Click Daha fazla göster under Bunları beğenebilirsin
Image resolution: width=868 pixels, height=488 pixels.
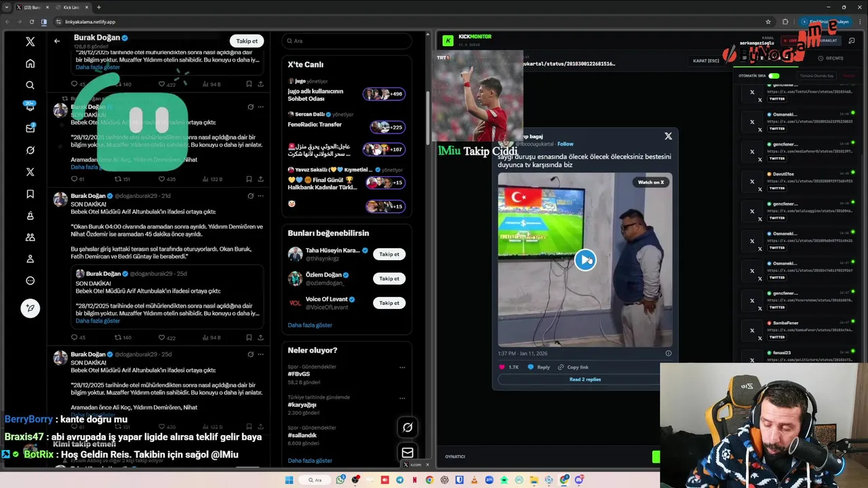pyautogui.click(x=310, y=325)
